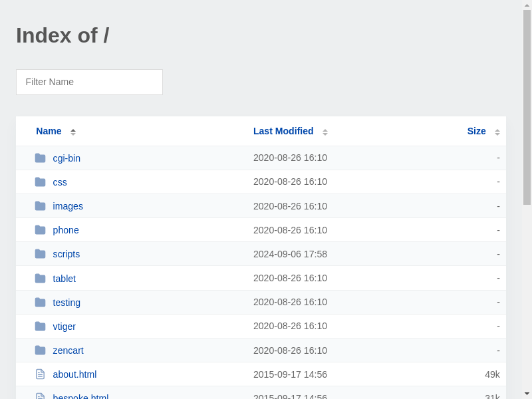This screenshot has width=532, height=399.
Task: Open the images directory link
Action: coord(68,206)
